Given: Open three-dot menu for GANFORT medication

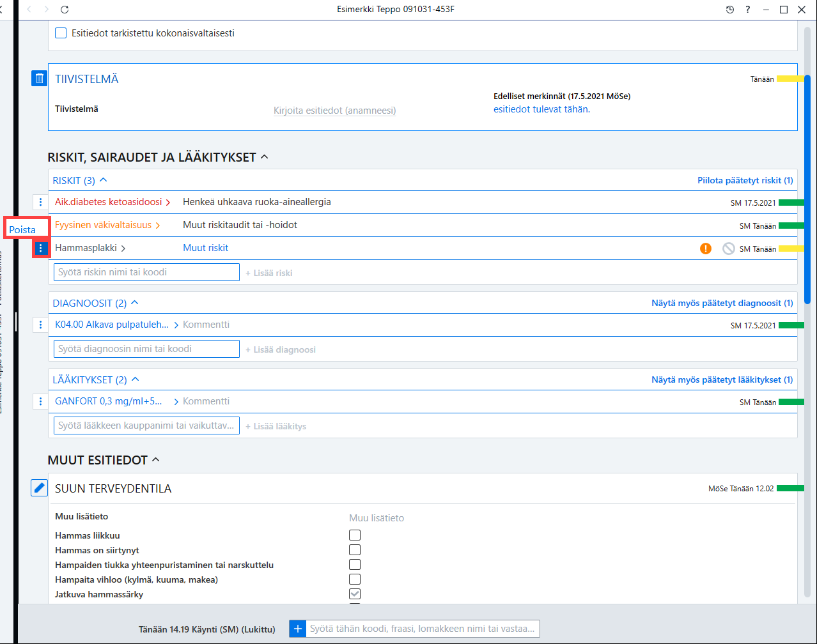Looking at the screenshot, I should [40, 401].
